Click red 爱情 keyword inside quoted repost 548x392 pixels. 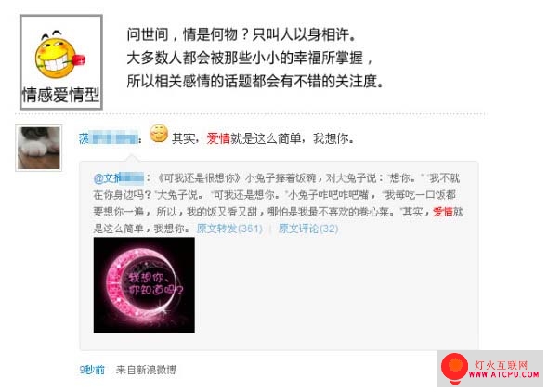coord(443,212)
